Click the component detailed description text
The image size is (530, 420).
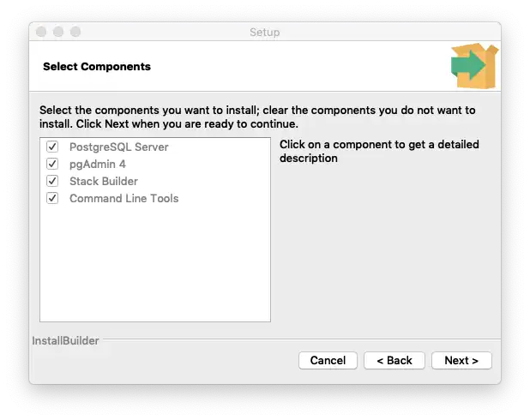click(379, 151)
